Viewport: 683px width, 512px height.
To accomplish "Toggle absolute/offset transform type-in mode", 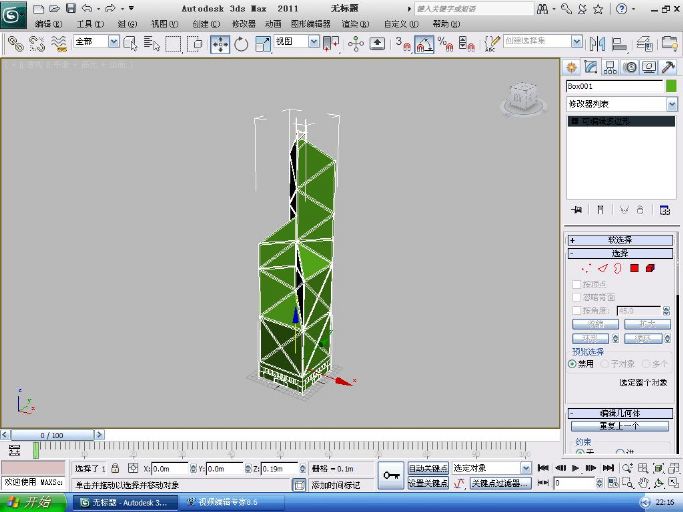I will [x=133, y=468].
